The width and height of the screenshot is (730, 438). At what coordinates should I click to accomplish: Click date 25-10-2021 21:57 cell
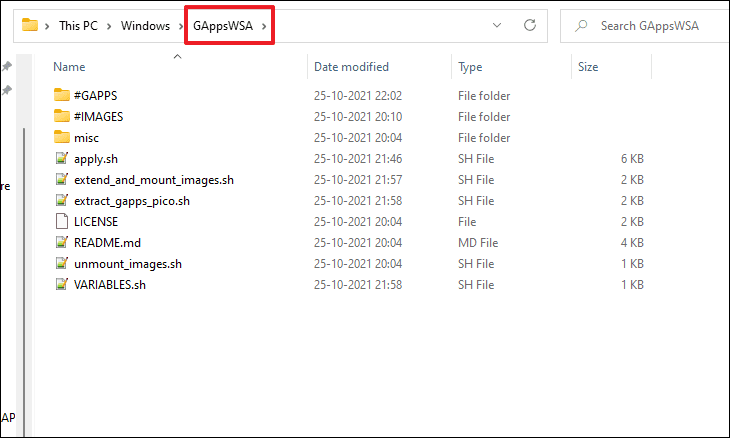click(x=358, y=180)
